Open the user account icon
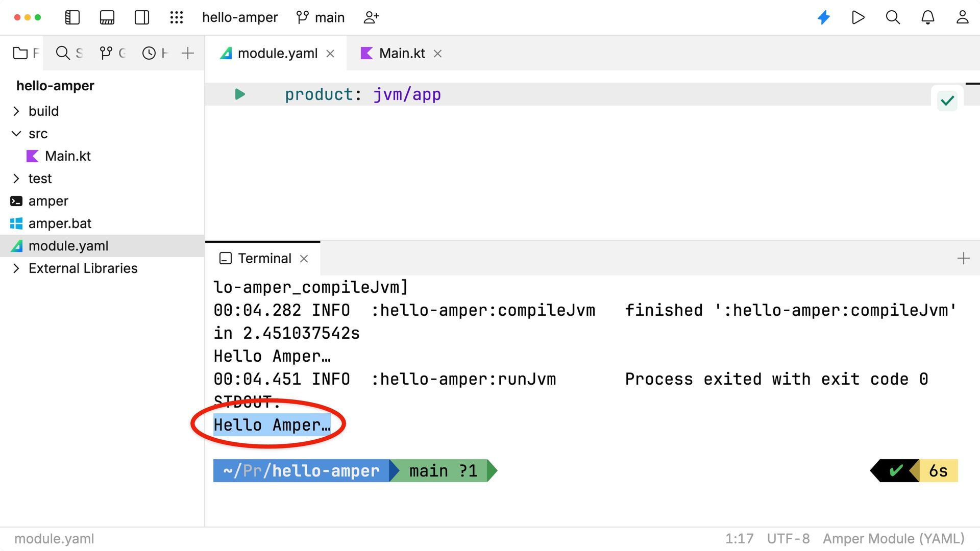The width and height of the screenshot is (980, 551). (x=962, y=17)
